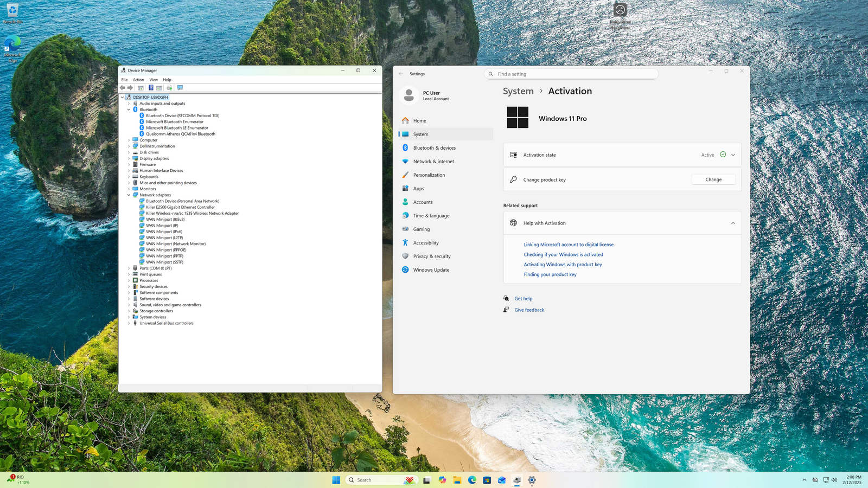Click the Get help link
The image size is (868, 488).
point(524,299)
